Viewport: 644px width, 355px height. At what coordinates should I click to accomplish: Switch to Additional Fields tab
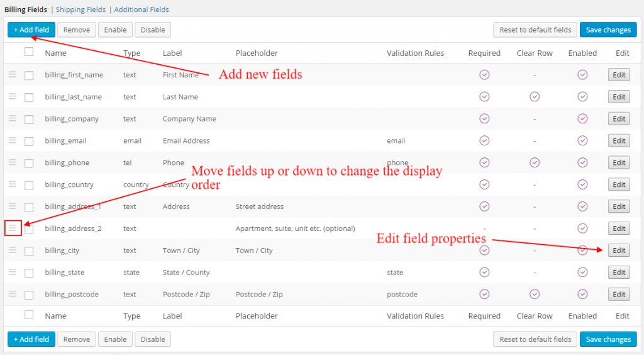click(142, 9)
